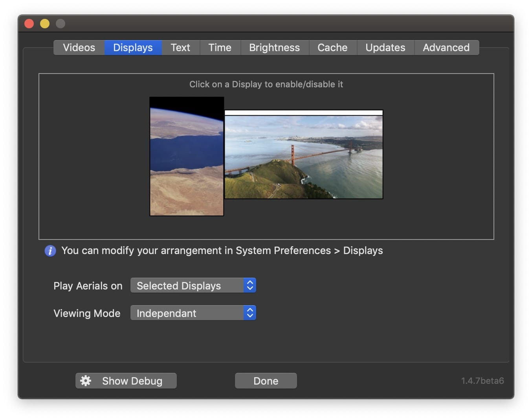
Task: Close the window with the red button
Action: coord(29,24)
